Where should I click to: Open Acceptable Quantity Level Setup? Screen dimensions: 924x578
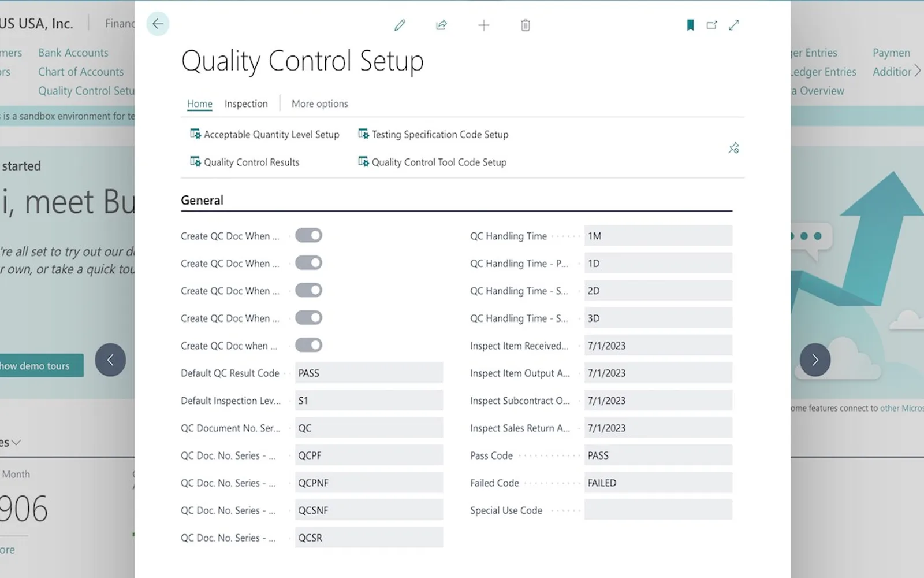coord(265,134)
